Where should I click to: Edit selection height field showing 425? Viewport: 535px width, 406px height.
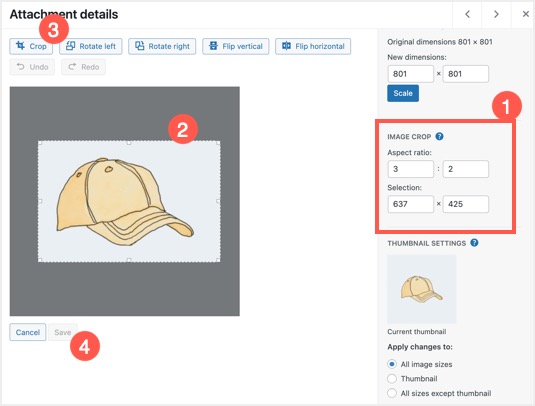466,204
